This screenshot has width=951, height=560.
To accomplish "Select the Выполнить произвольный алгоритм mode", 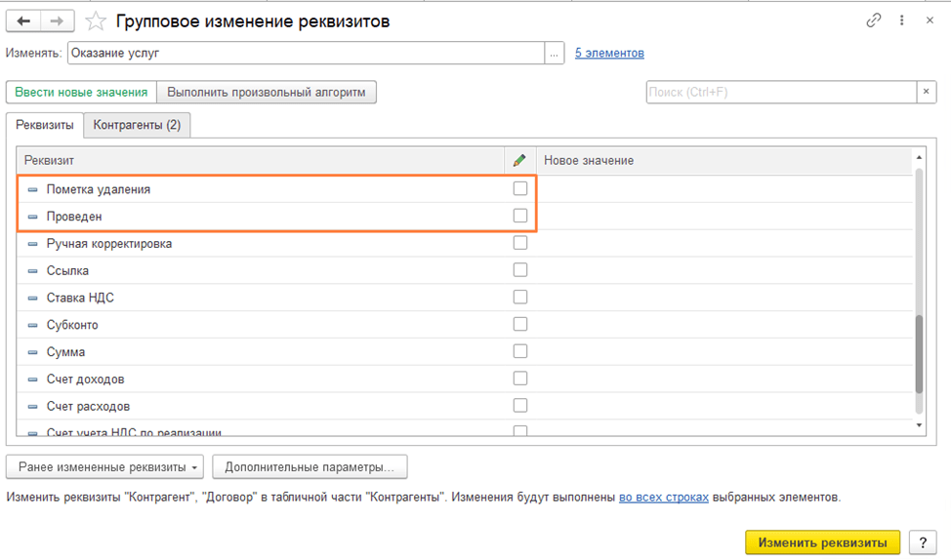I will [x=266, y=92].
